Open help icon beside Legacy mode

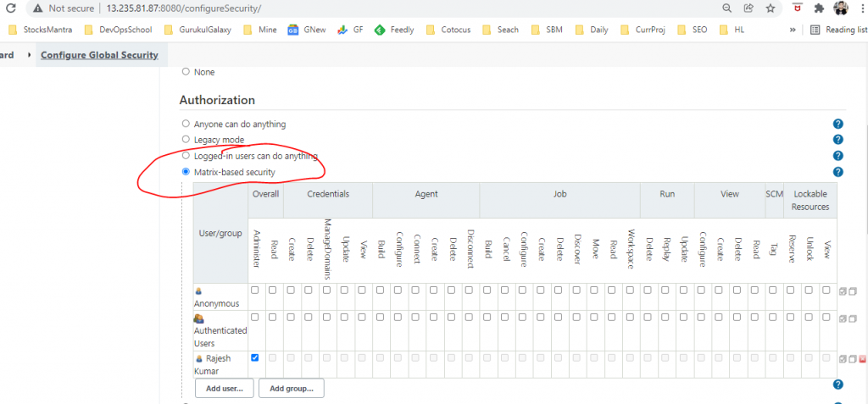837,140
